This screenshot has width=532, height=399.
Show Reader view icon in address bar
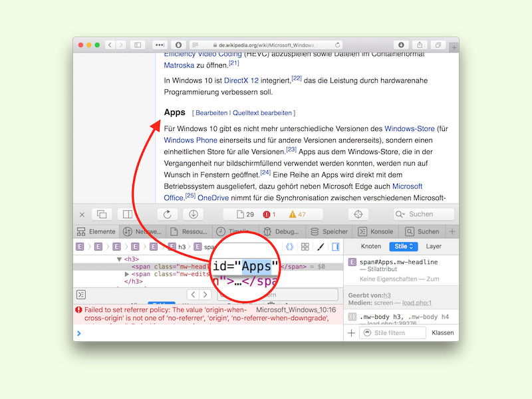click(x=195, y=45)
